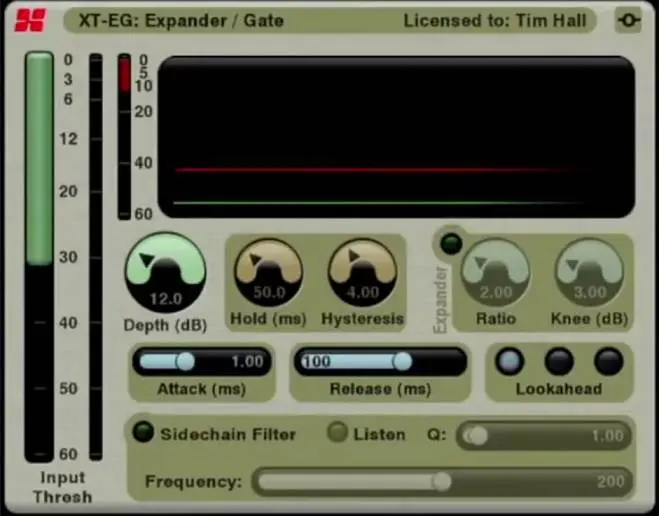
Task: Toggle the Listen button
Action: [337, 432]
